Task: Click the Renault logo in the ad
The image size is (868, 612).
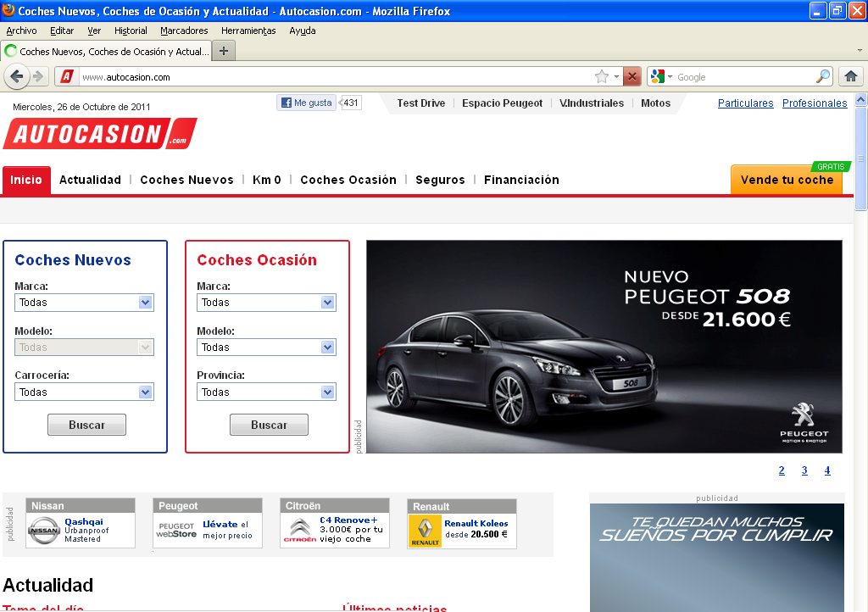Action: [x=426, y=531]
